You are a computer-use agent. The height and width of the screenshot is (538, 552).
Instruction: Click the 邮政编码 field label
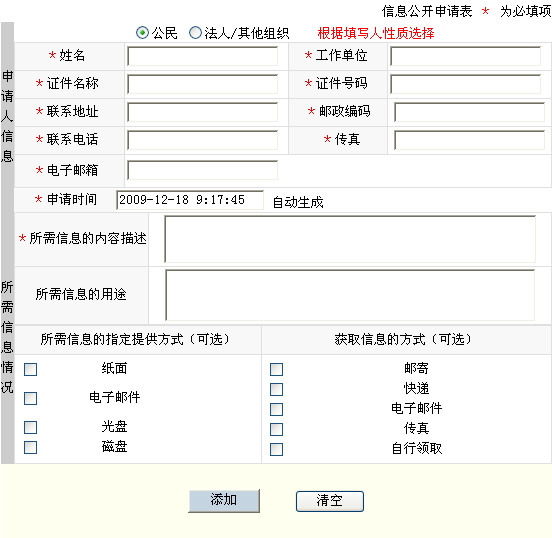tap(345, 111)
